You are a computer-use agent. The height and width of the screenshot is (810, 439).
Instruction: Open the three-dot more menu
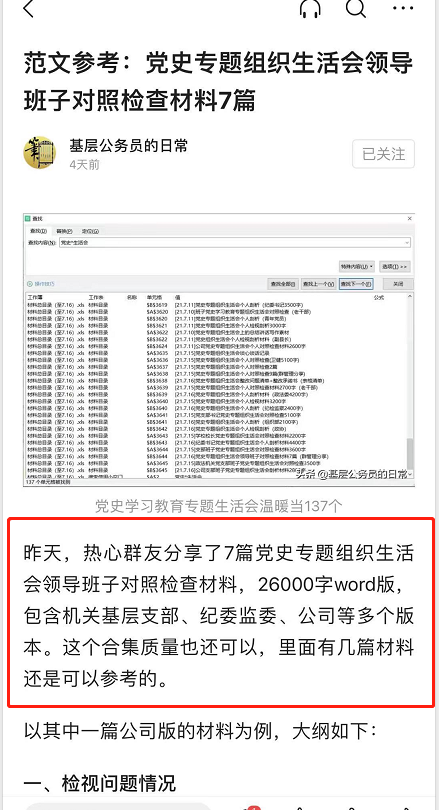(x=403, y=8)
